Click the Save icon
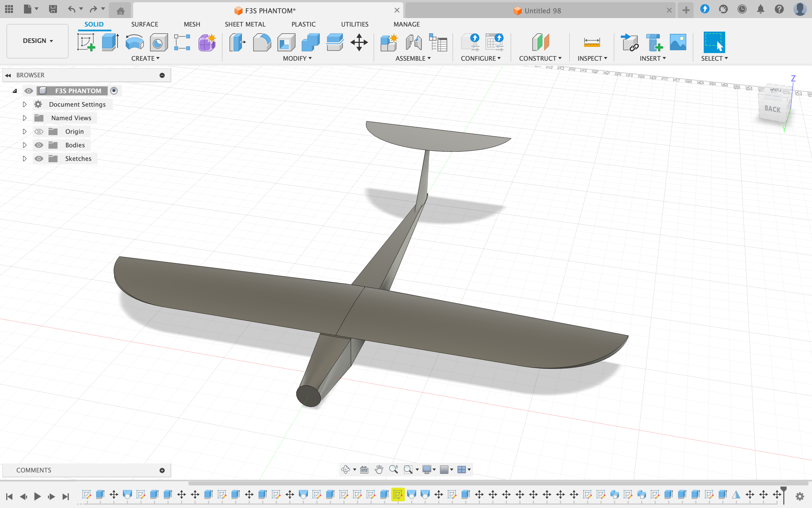The image size is (812, 508). click(53, 9)
